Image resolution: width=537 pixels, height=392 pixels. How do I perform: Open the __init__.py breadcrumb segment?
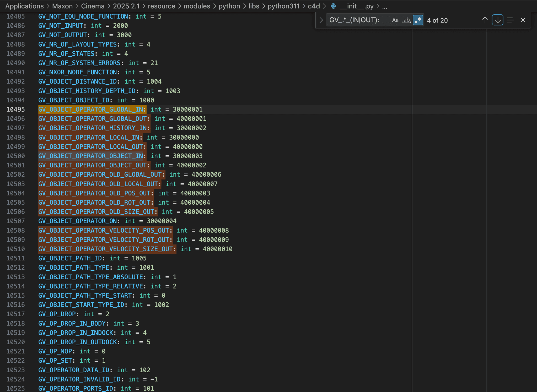(x=357, y=6)
